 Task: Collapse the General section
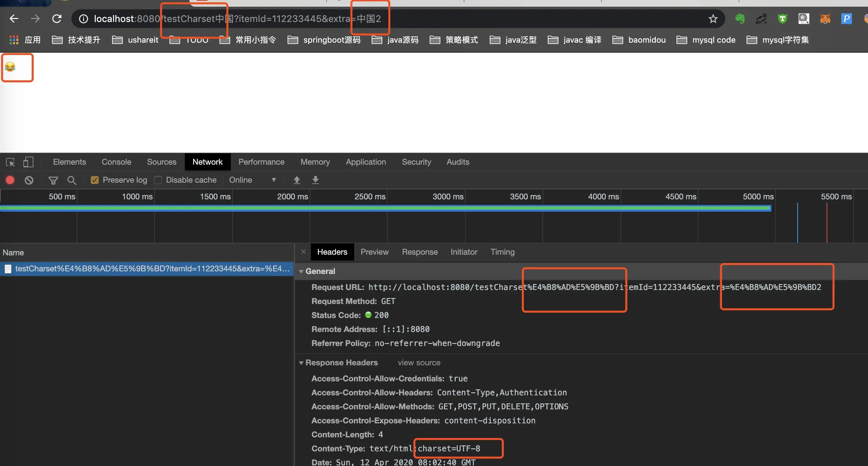click(x=301, y=271)
